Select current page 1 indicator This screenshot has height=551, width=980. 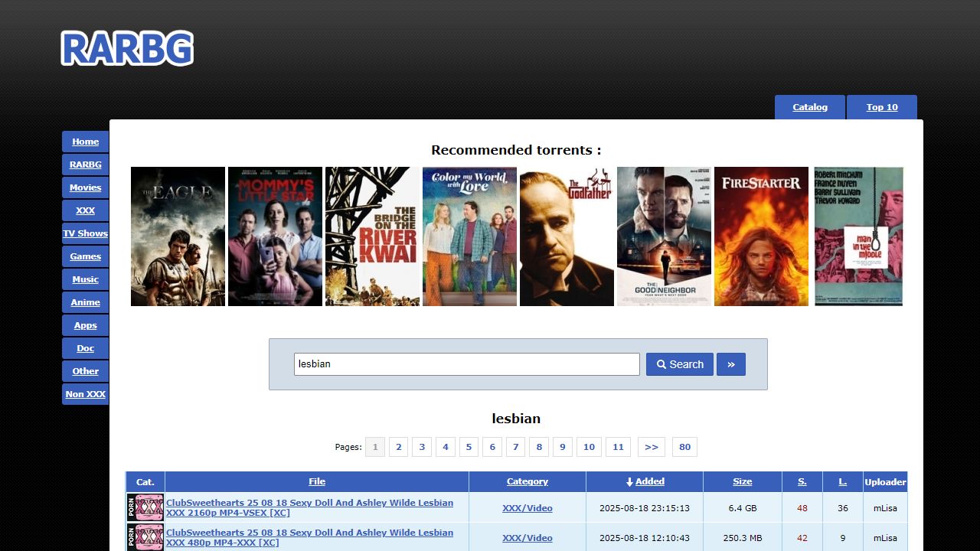pyautogui.click(x=375, y=447)
